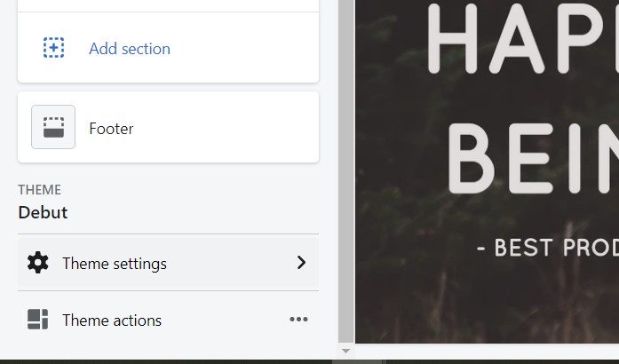Click the Theme settings gear icon
Viewport: 619px width, 364px height.
pos(38,263)
